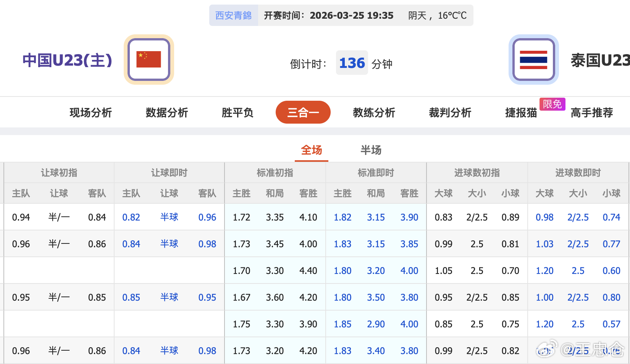The height and width of the screenshot is (364, 630).
Task: Click the away win odds 3.90 link
Action: (409, 217)
